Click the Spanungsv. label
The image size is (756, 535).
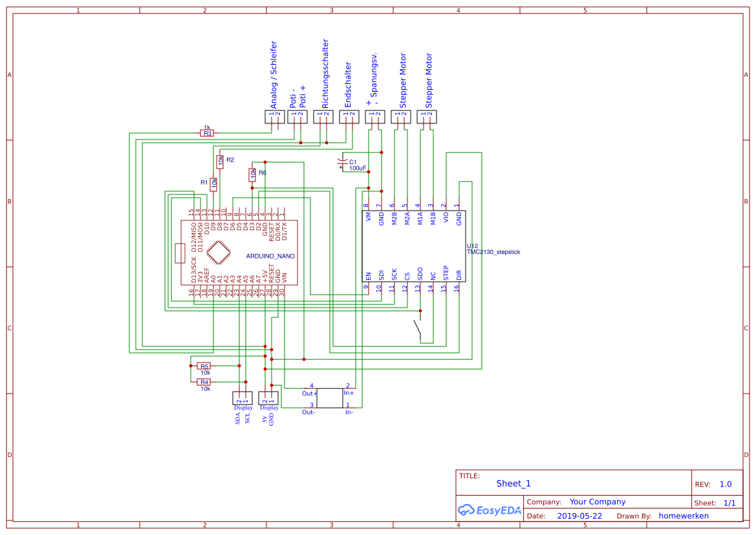click(x=374, y=75)
